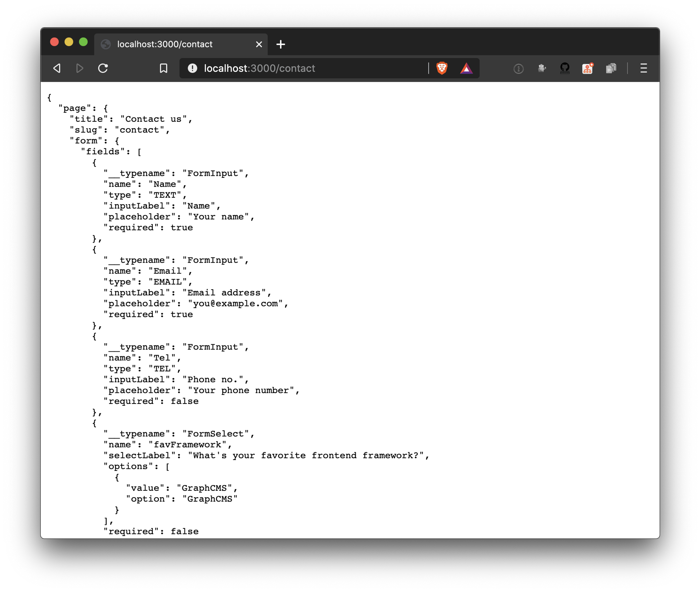Click the reload page button

click(x=103, y=68)
